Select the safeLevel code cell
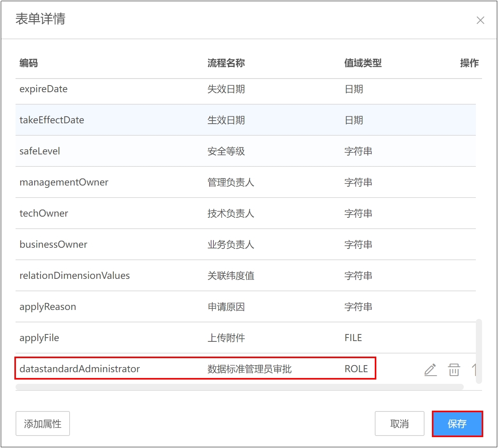Image resolution: width=498 pixels, height=448 pixels. pos(40,151)
